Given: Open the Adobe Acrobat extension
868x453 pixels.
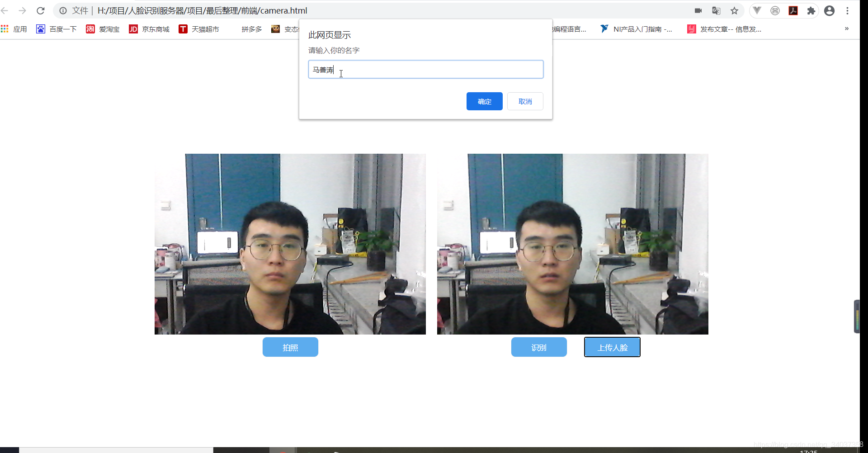Looking at the screenshot, I should click(x=793, y=10).
